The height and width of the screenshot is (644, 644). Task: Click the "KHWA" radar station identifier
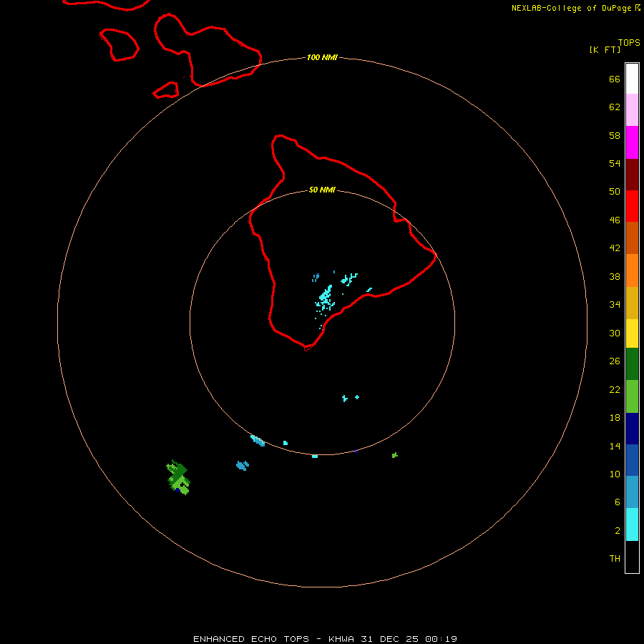click(341, 639)
